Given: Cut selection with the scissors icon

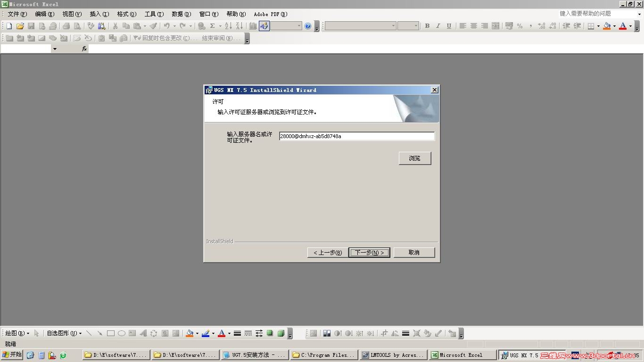Looking at the screenshot, I should [115, 26].
